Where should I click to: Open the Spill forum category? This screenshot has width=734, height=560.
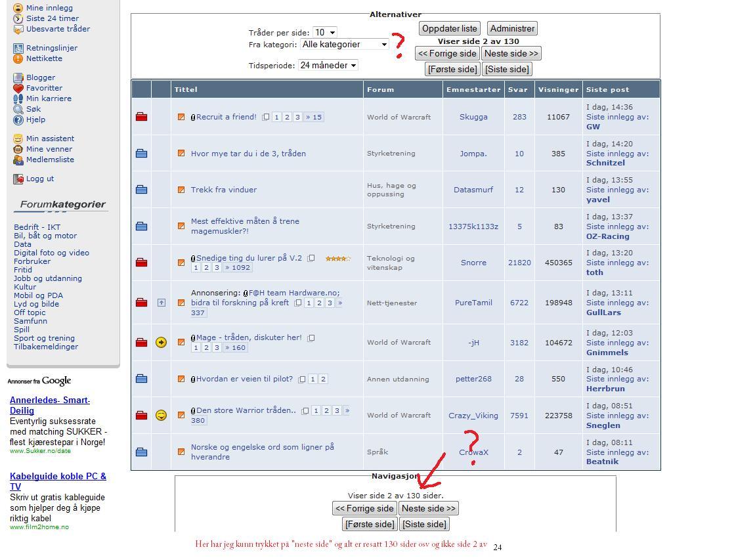tap(22, 330)
